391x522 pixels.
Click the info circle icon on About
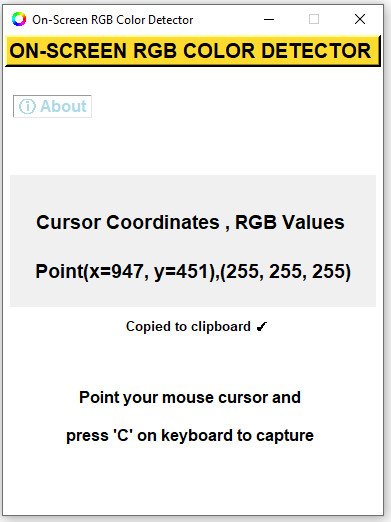[27, 106]
